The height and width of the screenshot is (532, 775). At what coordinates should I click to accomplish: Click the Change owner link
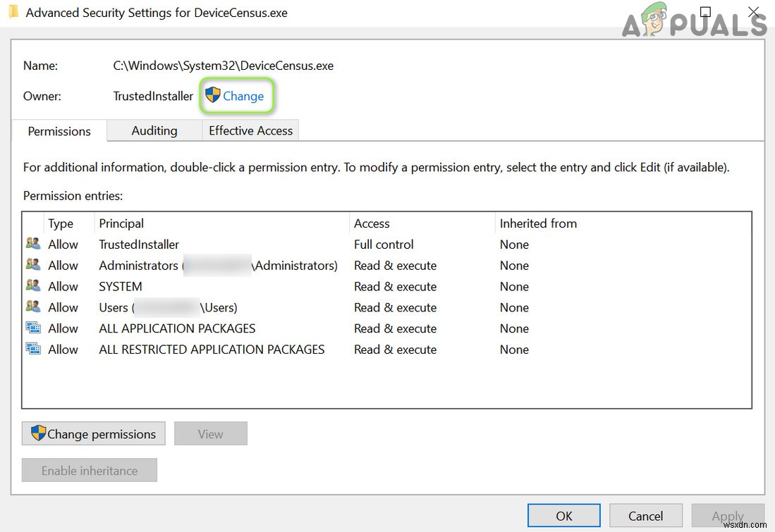coord(243,96)
